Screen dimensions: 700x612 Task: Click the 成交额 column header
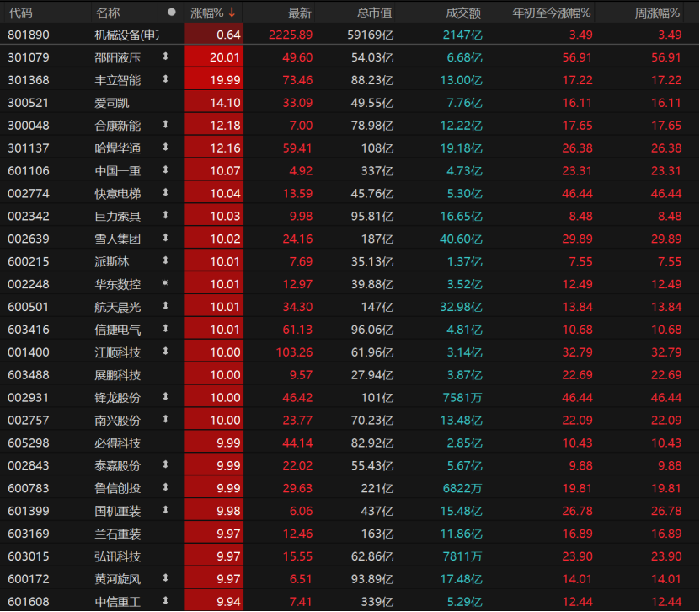click(x=463, y=13)
